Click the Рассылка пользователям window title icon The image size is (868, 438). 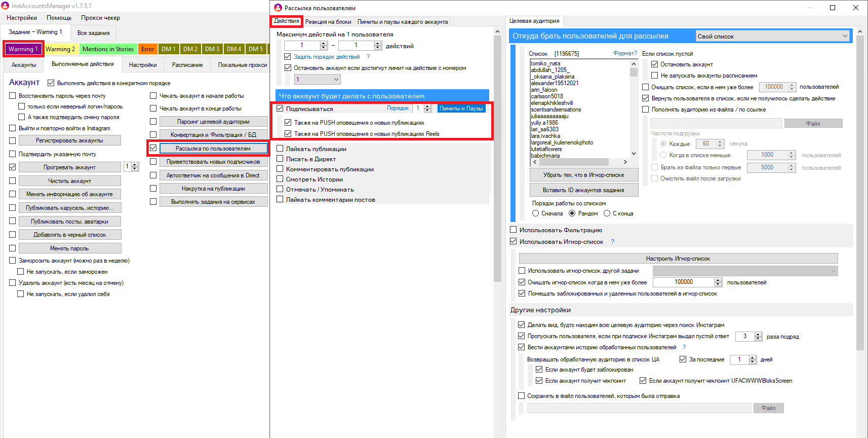pyautogui.click(x=278, y=8)
